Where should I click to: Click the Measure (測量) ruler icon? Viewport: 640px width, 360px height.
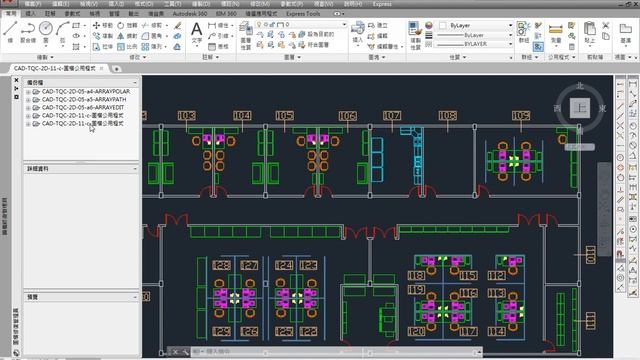coord(556,32)
